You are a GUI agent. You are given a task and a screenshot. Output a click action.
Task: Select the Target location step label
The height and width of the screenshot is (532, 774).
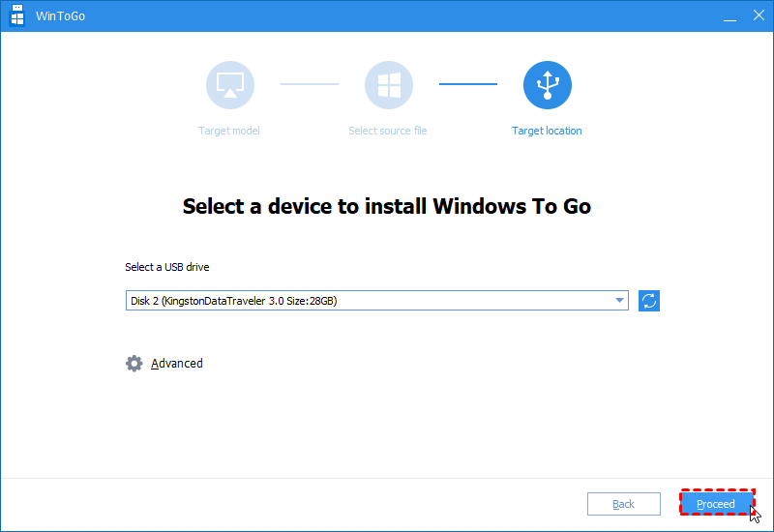[x=547, y=131]
